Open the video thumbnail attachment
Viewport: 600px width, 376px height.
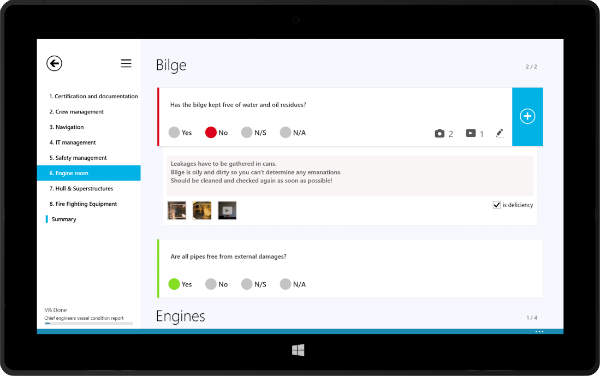point(227,210)
